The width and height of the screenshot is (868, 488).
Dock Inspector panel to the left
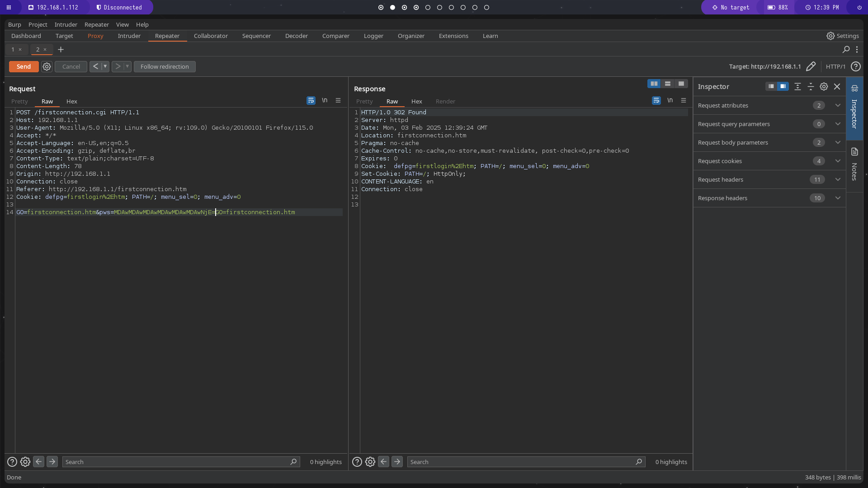tap(771, 86)
